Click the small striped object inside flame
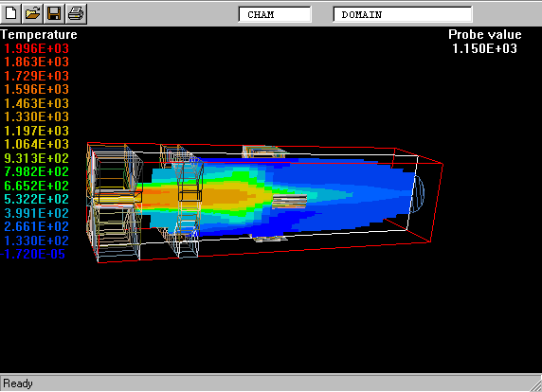The height and width of the screenshot is (392, 542). (x=290, y=202)
